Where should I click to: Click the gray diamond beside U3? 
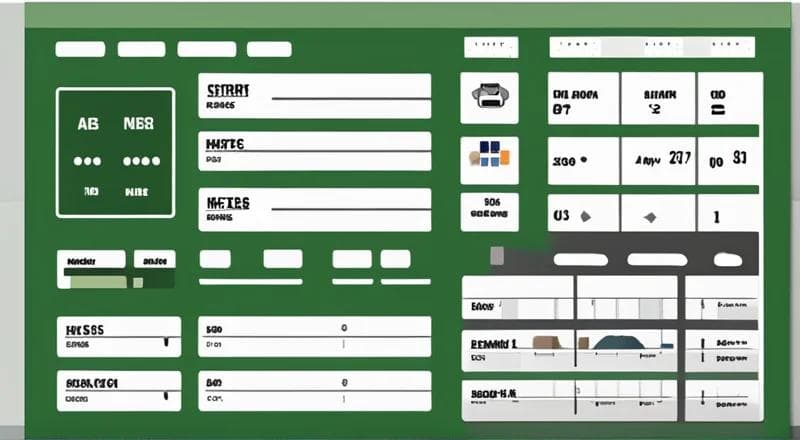[586, 216]
